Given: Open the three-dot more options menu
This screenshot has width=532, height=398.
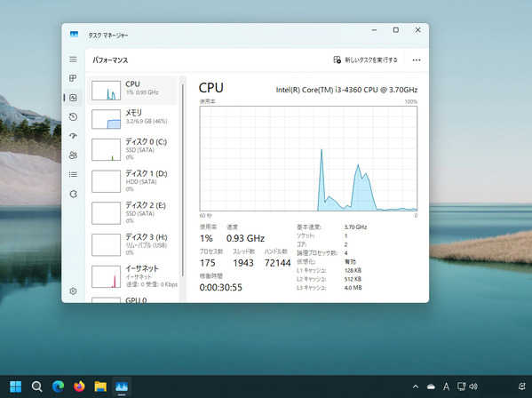Looking at the screenshot, I should pos(417,60).
